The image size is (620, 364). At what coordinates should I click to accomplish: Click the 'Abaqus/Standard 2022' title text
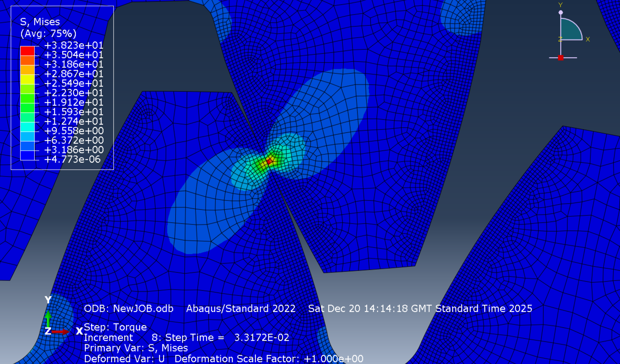point(241,309)
